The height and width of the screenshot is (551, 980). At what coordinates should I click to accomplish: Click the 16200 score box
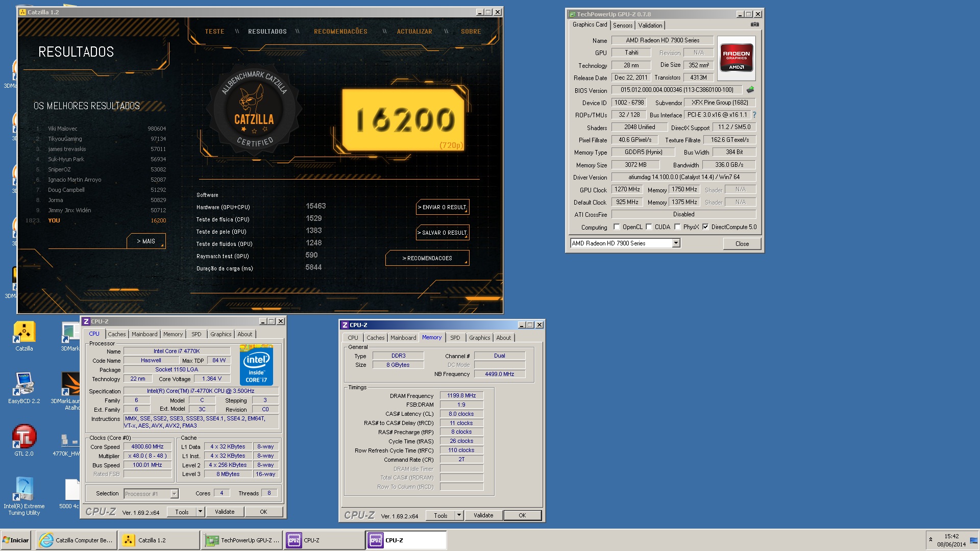(404, 120)
